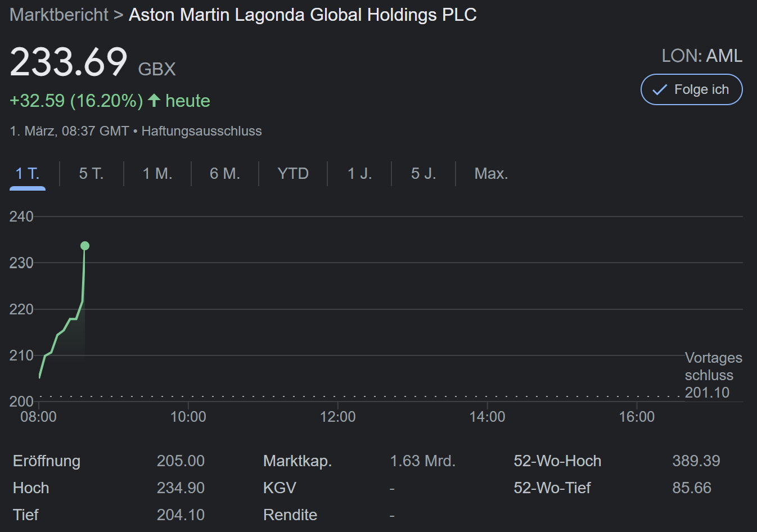Viewport: 757px width, 532px height.
Task: Click the LON: AML ticker symbol
Action: click(x=702, y=56)
